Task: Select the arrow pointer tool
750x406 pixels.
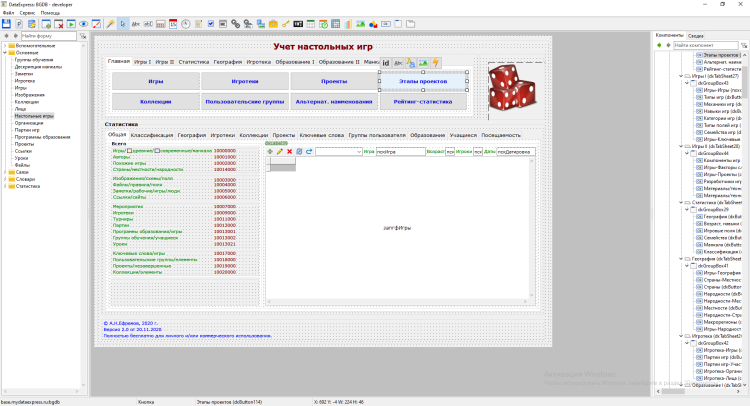Action: coord(123,24)
